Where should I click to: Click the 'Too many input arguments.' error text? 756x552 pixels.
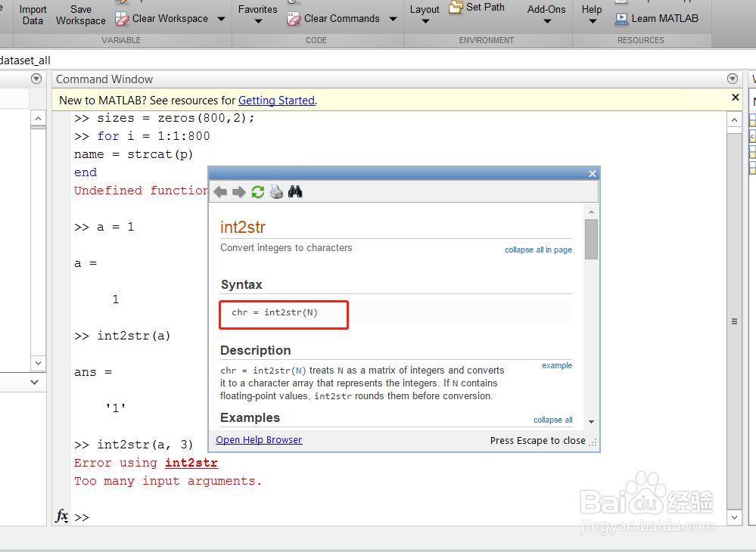[x=168, y=481]
